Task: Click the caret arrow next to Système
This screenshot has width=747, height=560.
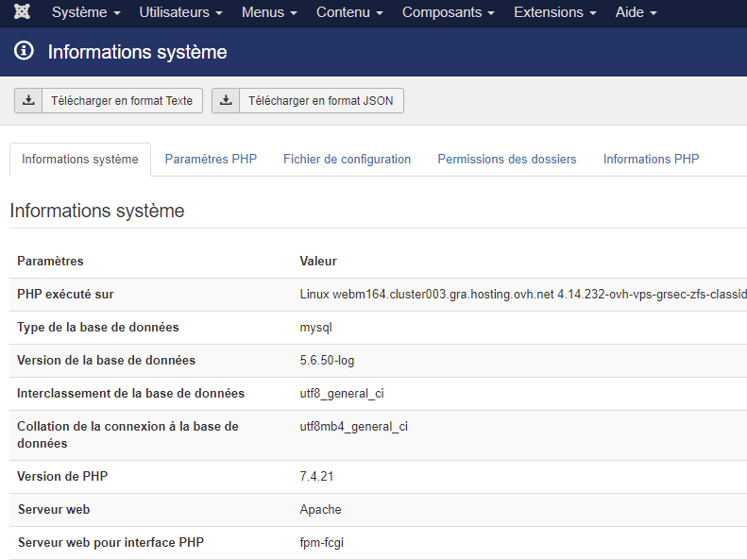Action: point(117,13)
